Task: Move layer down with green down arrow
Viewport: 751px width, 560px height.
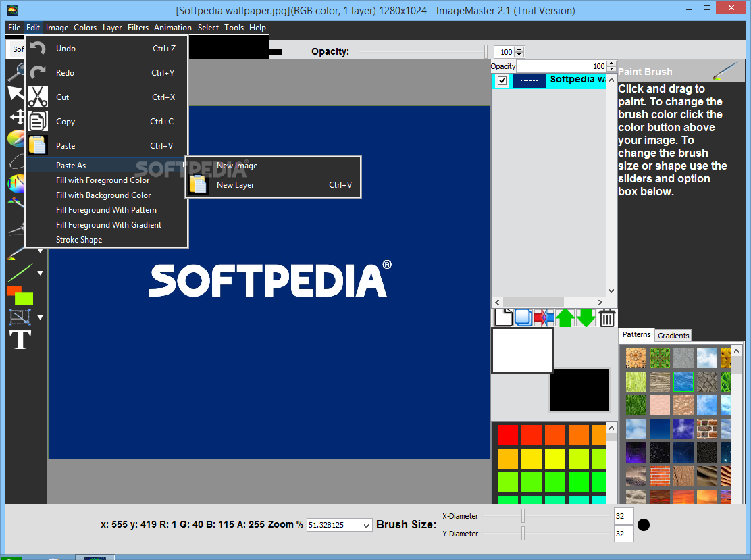Action: (586, 317)
